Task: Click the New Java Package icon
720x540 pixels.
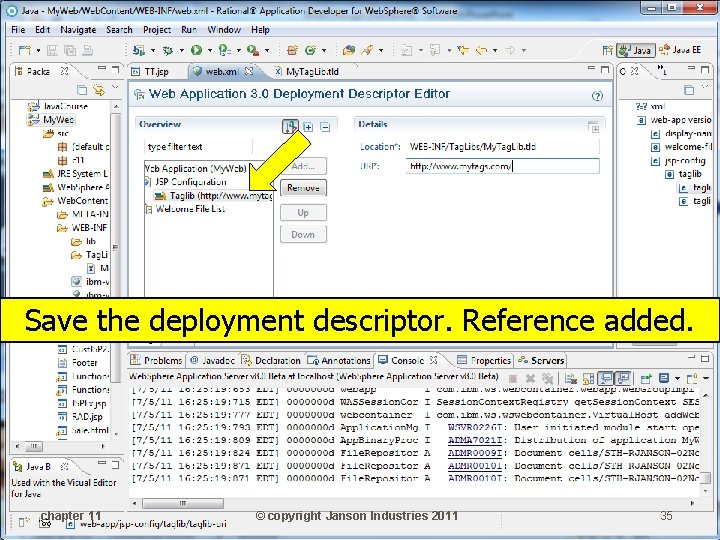Action: point(292,50)
